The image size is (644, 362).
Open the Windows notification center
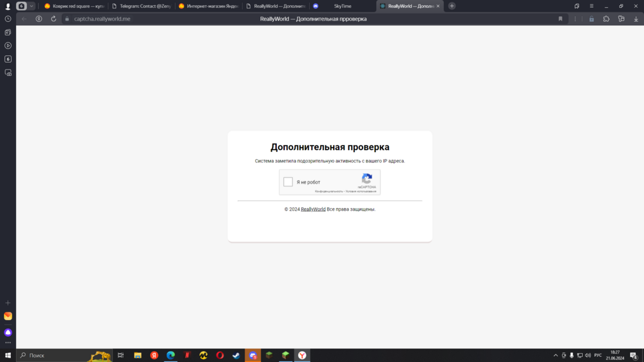click(x=634, y=356)
